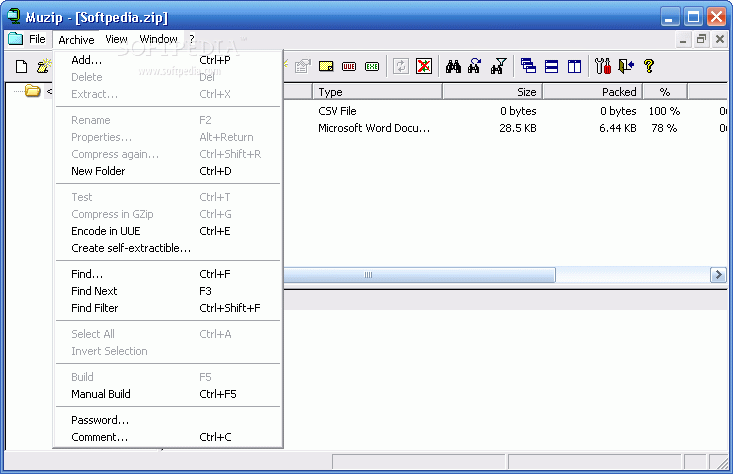Sort by the % column header
Viewport: 733px width, 474px height.
tap(665, 92)
